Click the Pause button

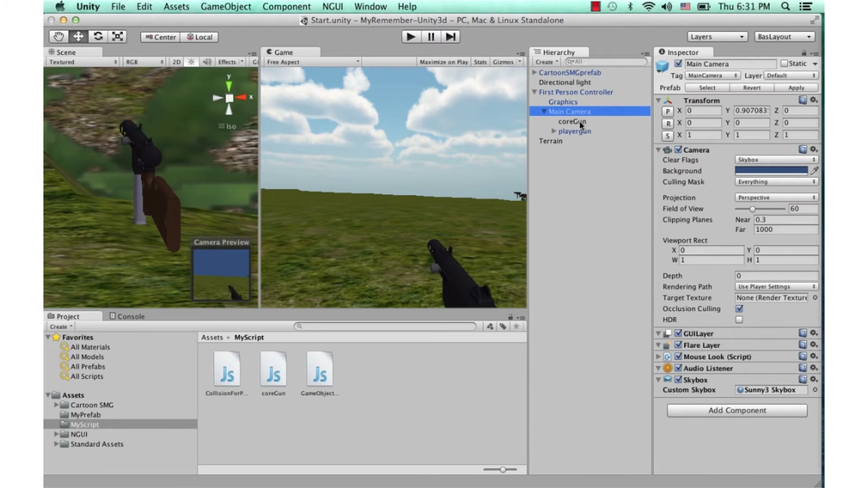pos(431,37)
